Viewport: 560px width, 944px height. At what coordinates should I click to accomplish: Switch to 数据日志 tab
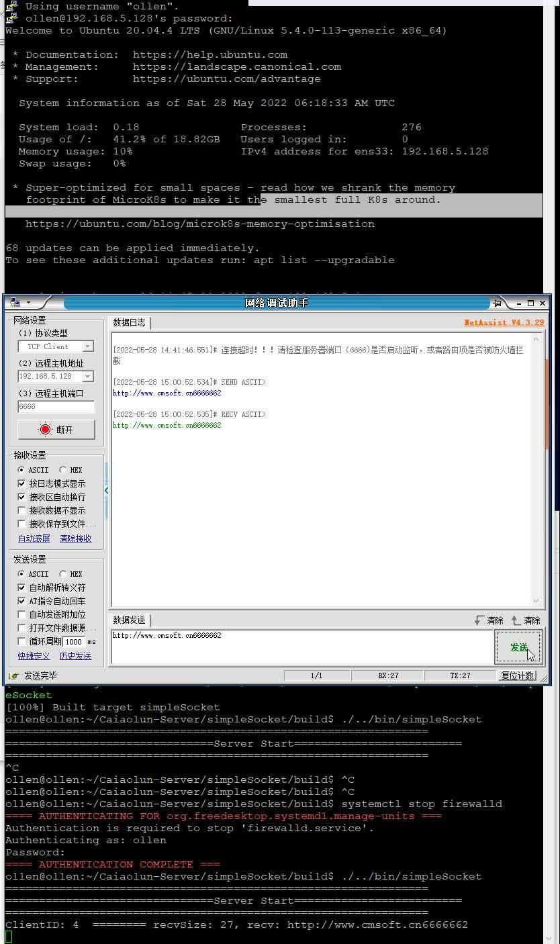tap(129, 322)
